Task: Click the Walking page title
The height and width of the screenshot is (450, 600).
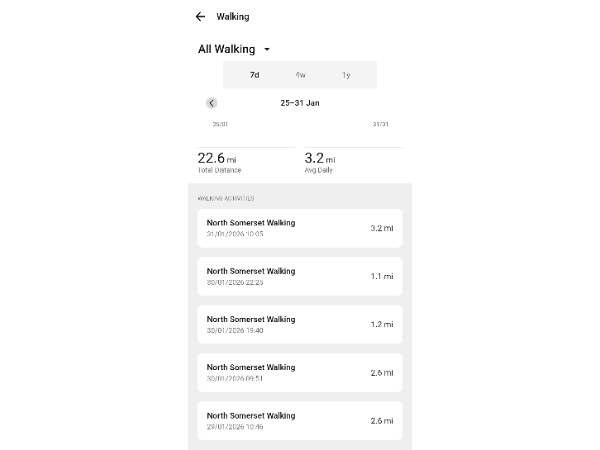Action: tap(233, 17)
